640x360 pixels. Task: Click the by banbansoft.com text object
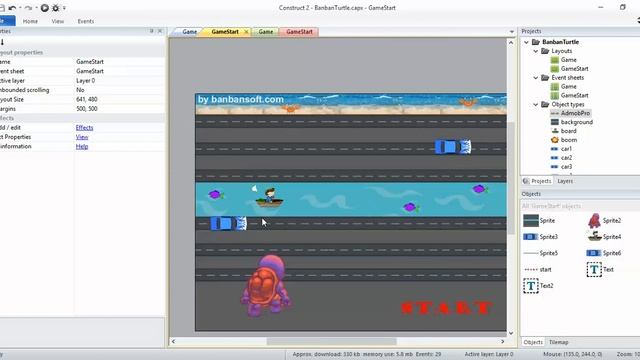pyautogui.click(x=241, y=100)
